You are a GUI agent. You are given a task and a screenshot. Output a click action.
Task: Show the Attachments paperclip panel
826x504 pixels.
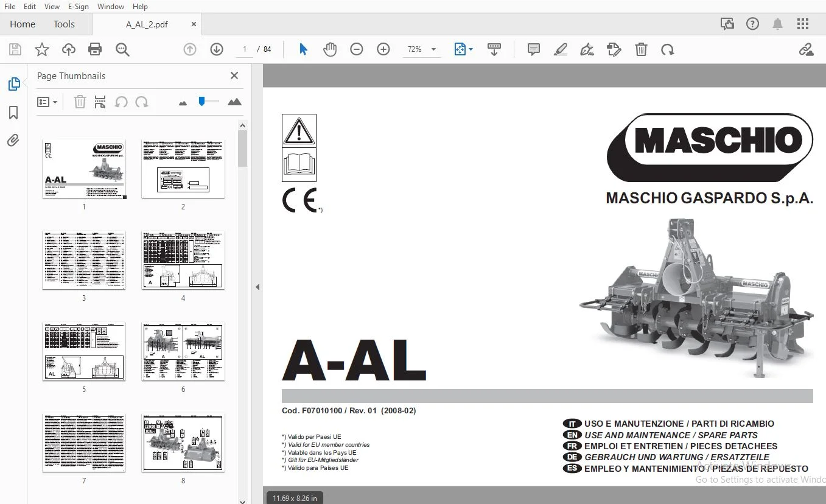(x=13, y=141)
